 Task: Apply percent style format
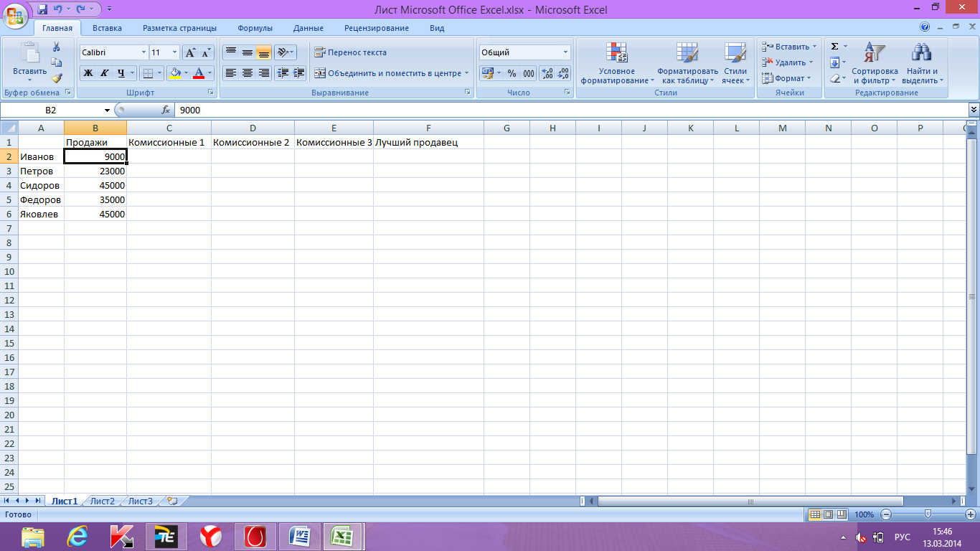512,72
